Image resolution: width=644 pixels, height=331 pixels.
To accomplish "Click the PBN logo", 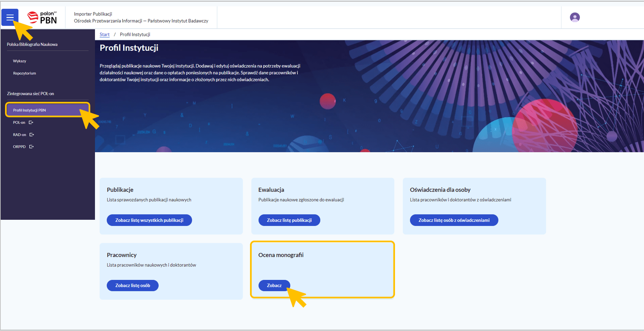I will point(42,17).
